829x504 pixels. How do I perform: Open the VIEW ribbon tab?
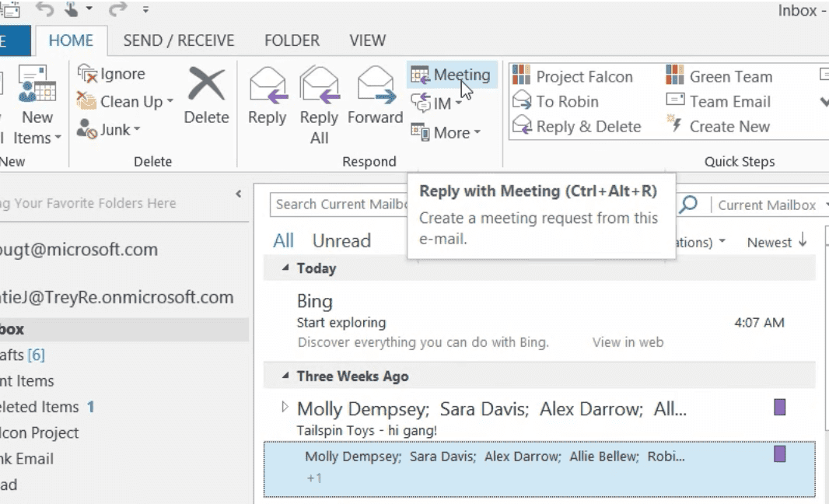point(367,40)
